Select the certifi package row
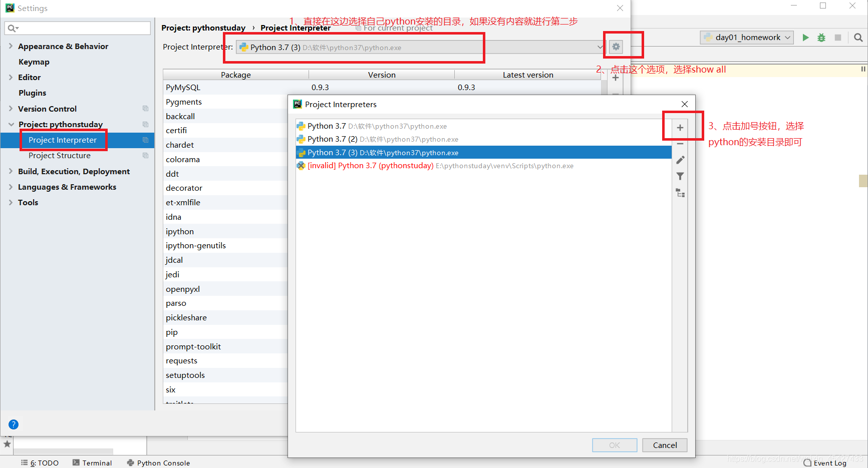 click(x=225, y=130)
